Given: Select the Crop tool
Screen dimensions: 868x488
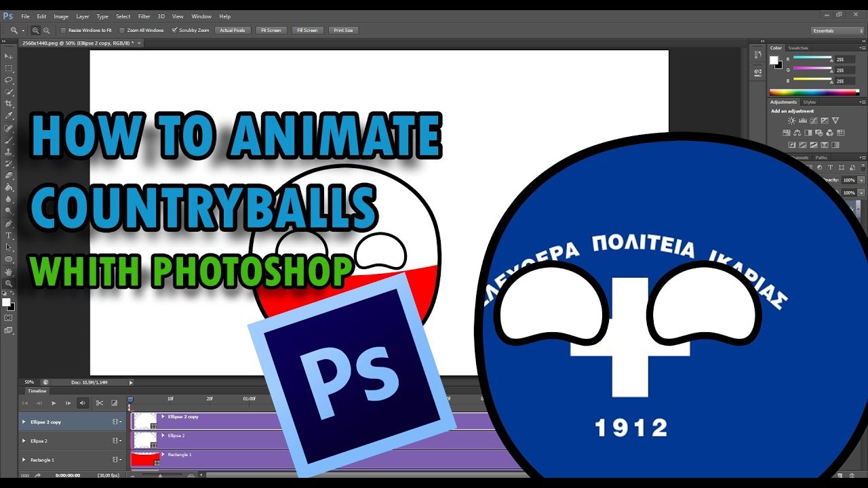Looking at the screenshot, I should (x=9, y=104).
